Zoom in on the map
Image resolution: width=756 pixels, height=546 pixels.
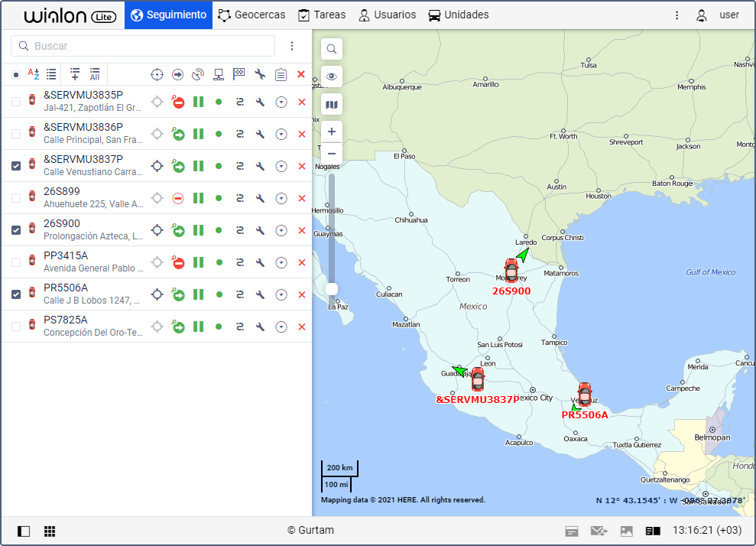332,132
